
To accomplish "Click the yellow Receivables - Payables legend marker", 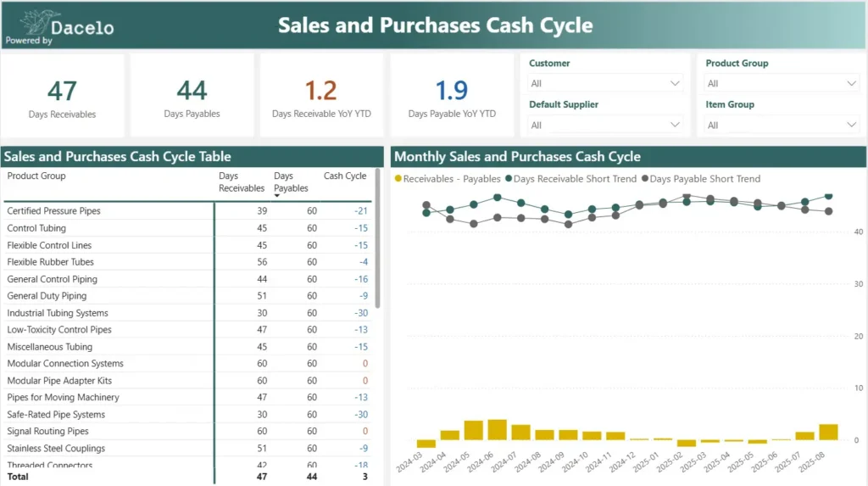I will (398, 179).
